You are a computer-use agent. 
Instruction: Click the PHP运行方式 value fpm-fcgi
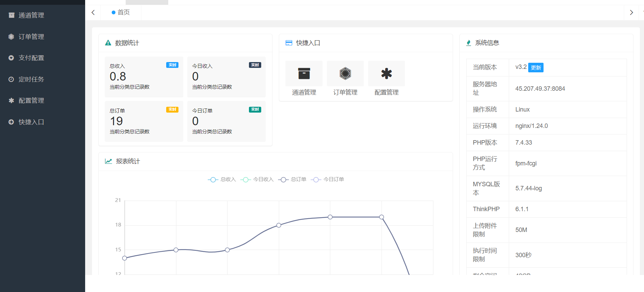point(526,163)
